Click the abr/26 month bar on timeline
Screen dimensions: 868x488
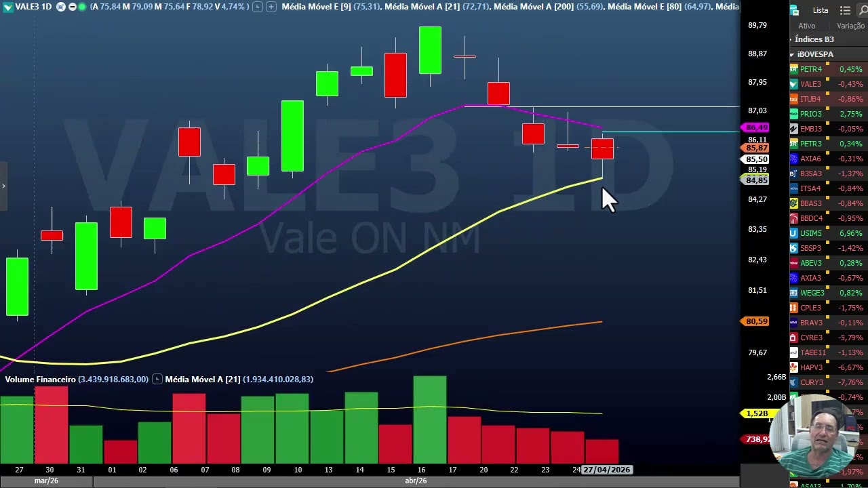click(x=415, y=481)
